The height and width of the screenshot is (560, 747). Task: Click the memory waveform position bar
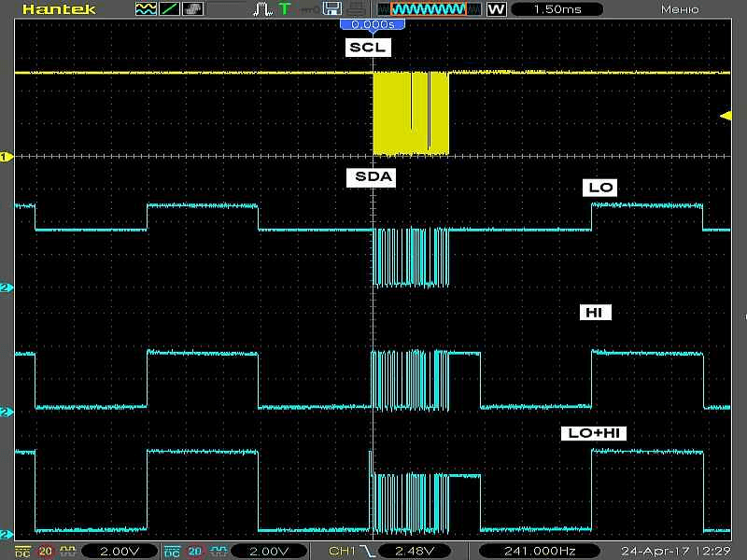(429, 9)
